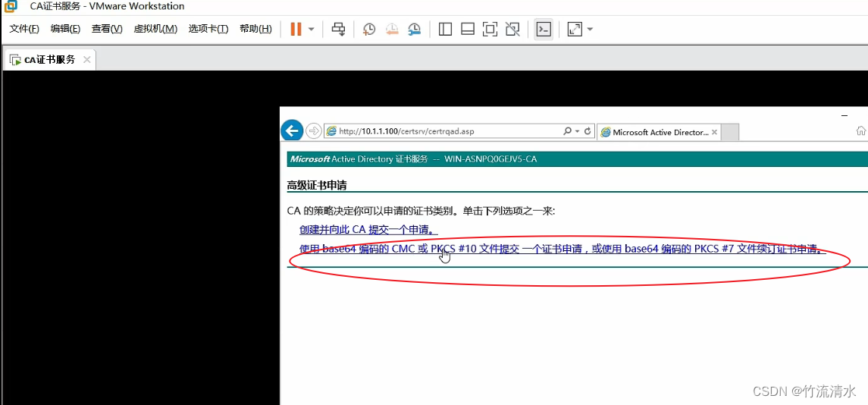Open the address bar autocomplete dropdown arrow
This screenshot has width=868, height=405.
[578, 131]
